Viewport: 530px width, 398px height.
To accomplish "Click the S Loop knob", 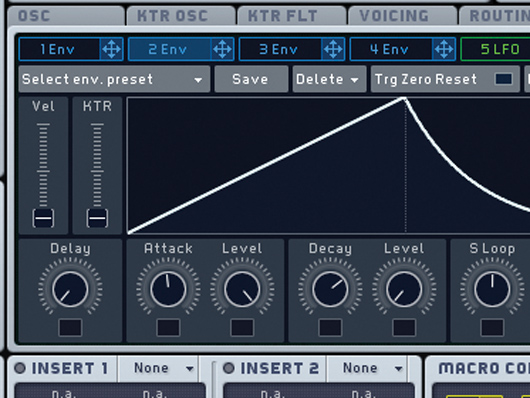I will pyautogui.click(x=492, y=289).
